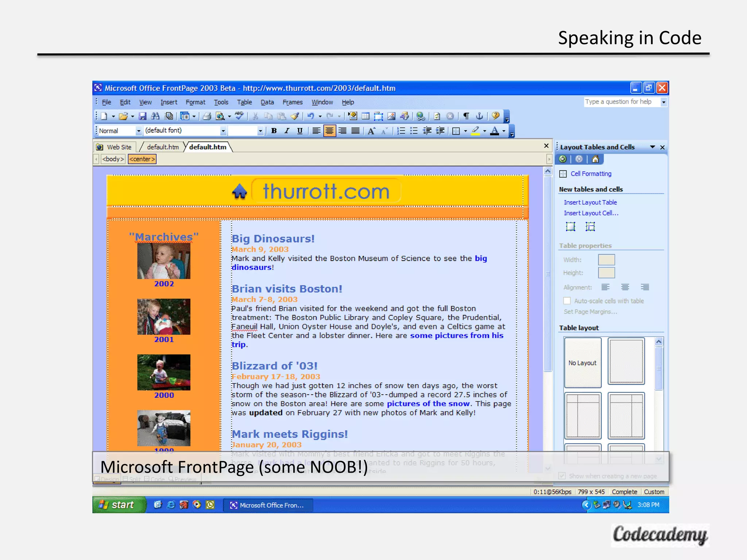Toggle Italic formatting
747x560 pixels.
287,131
